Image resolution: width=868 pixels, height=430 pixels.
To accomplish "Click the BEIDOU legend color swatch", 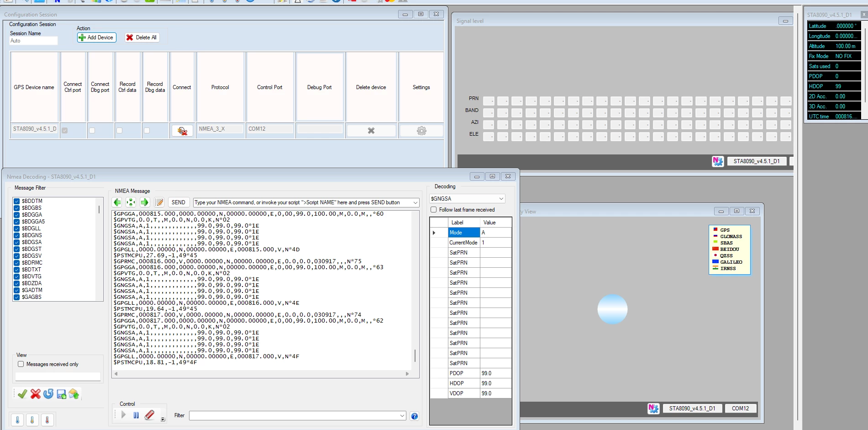I will pos(715,249).
